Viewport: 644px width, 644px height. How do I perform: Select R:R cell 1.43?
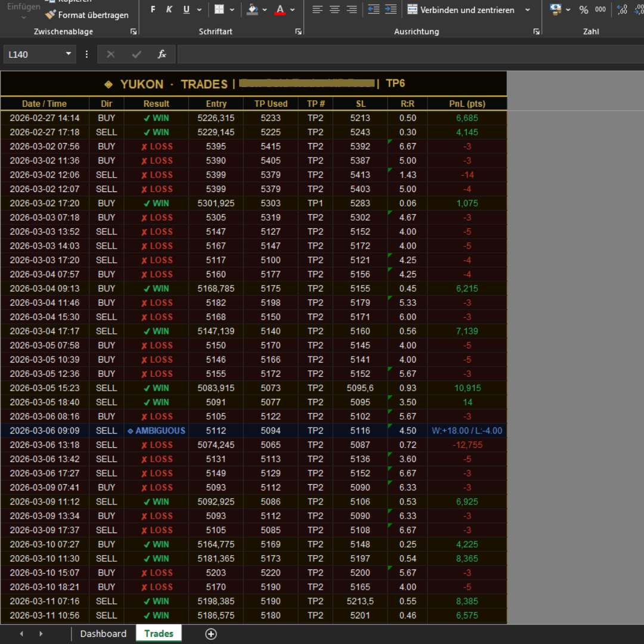tap(407, 175)
